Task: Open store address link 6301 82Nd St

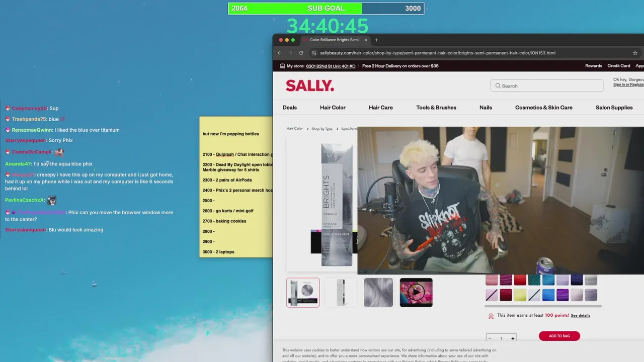Action: (331, 66)
